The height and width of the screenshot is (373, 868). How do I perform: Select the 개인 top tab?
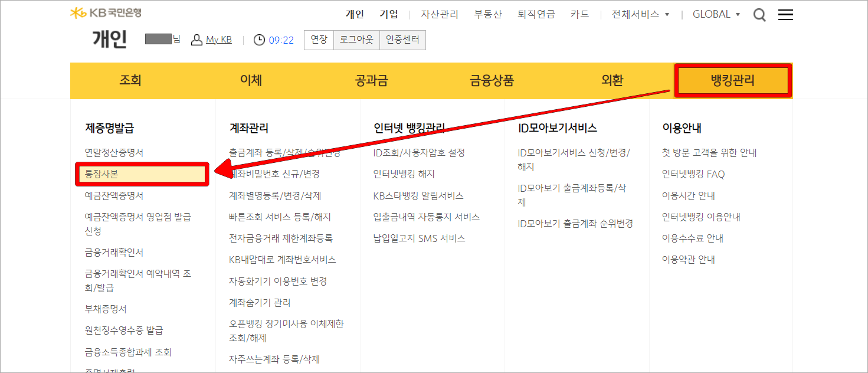pyautogui.click(x=355, y=14)
